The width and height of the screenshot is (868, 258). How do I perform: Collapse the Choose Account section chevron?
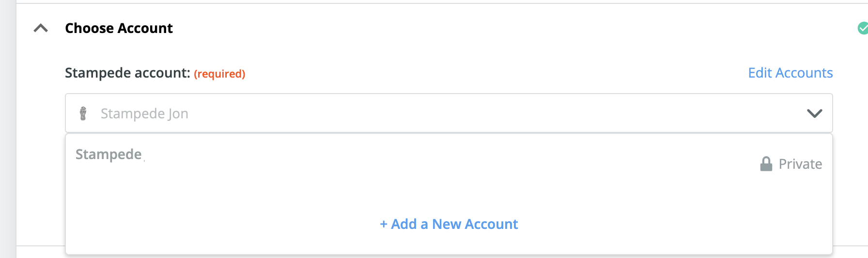coord(41,28)
